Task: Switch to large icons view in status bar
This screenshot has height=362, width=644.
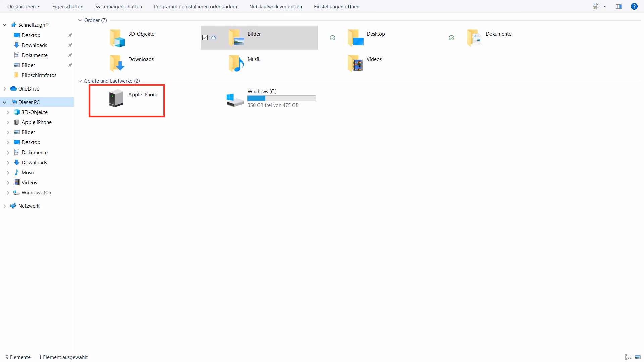Action: 638,357
